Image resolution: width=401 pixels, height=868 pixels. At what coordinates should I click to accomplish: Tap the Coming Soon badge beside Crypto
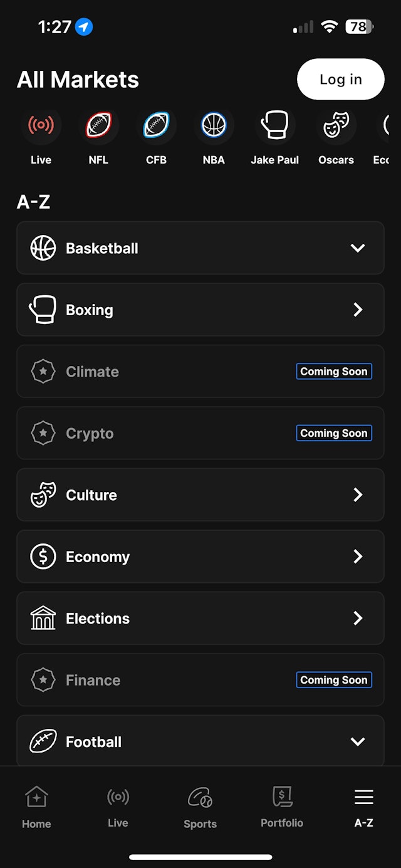pos(334,433)
